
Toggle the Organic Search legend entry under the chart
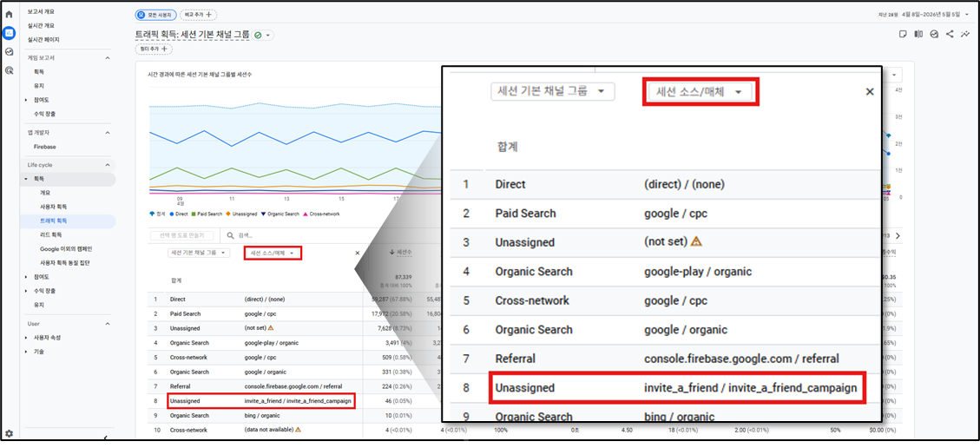[280, 214]
